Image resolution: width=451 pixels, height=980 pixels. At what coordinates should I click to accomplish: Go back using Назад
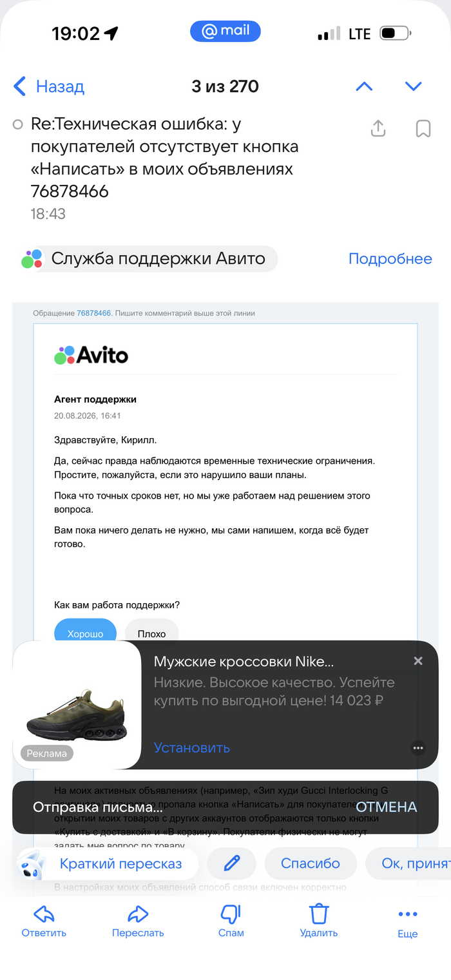pos(49,86)
